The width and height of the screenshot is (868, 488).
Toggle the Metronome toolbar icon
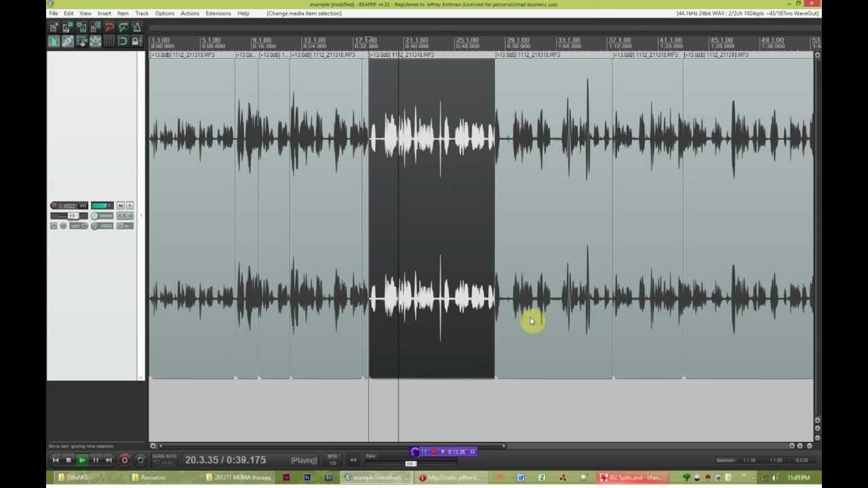point(136,27)
